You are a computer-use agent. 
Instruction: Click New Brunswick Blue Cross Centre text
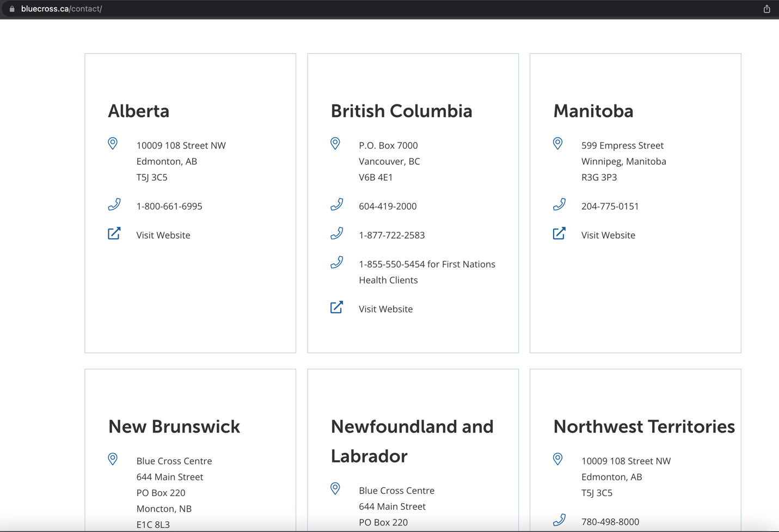tap(174, 461)
